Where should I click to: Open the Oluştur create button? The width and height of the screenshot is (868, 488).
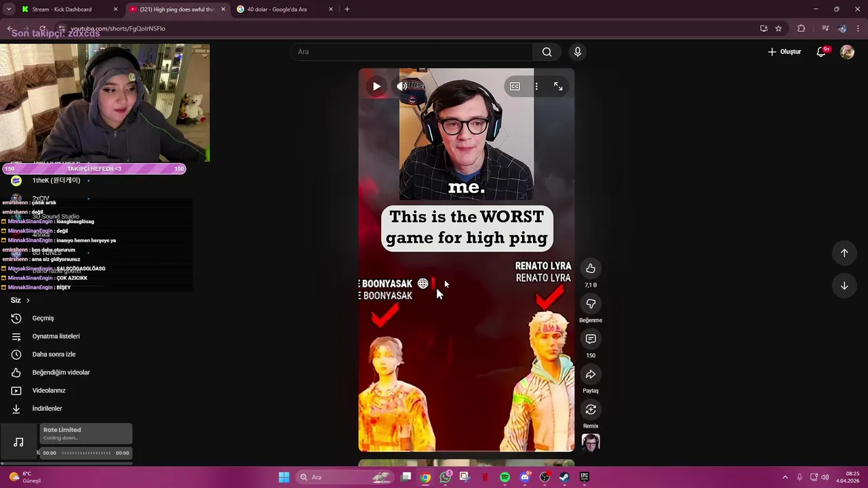point(784,52)
